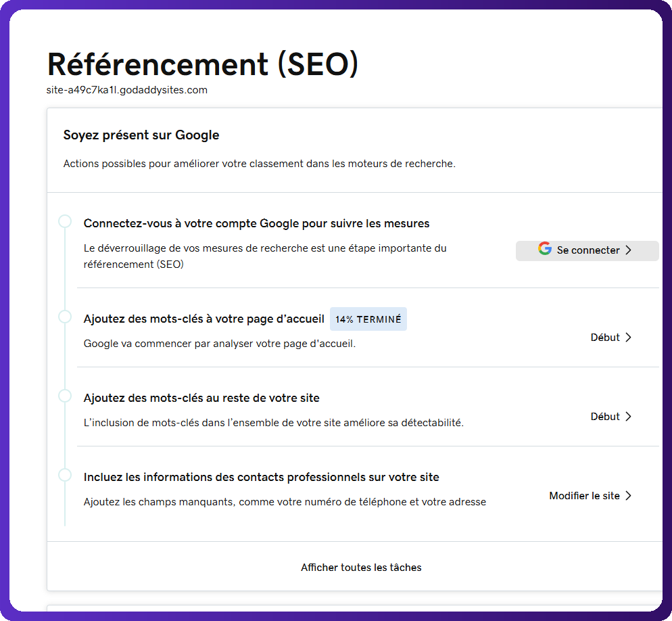Click chevron arrow next to Se connecter
Image resolution: width=672 pixels, height=621 pixels.
[x=628, y=250]
